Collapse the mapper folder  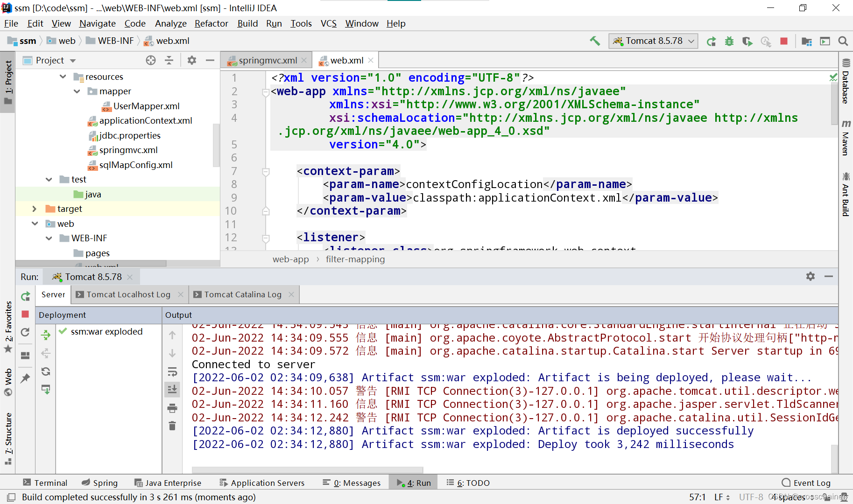77,91
